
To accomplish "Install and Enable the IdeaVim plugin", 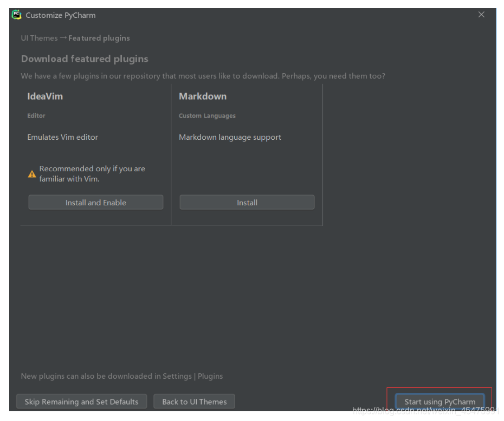I will tap(96, 203).
